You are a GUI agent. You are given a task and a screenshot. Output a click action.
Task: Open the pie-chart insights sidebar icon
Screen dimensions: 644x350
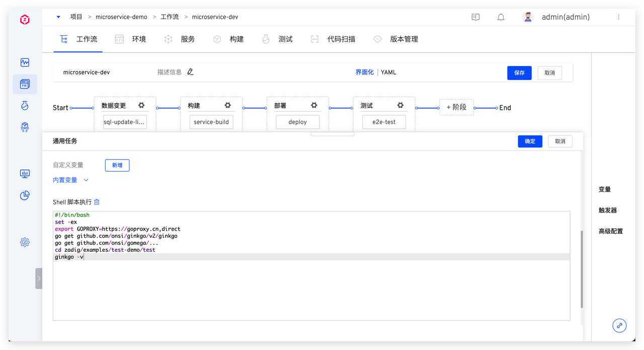click(x=25, y=195)
